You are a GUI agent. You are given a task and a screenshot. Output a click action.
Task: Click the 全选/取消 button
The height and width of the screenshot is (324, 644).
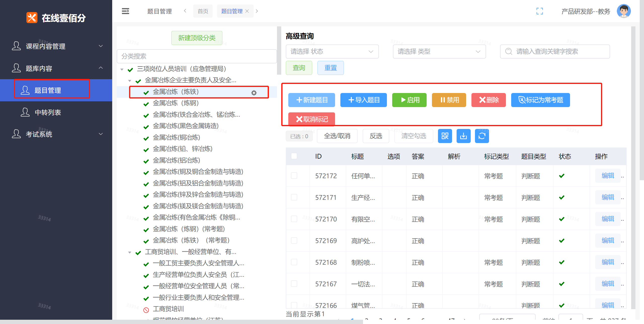[x=337, y=136]
